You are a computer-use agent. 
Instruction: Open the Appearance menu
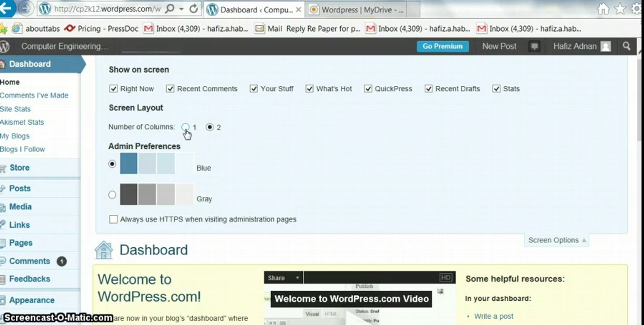pos(32,300)
